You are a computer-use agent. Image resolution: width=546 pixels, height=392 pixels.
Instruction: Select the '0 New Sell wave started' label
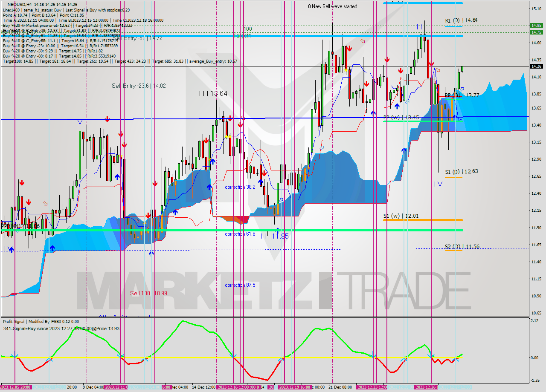coord(333,6)
